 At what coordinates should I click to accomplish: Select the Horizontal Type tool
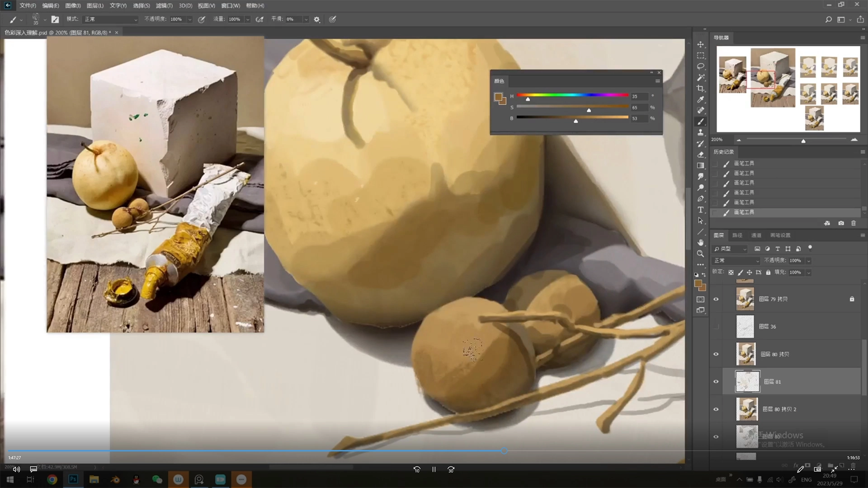point(700,210)
